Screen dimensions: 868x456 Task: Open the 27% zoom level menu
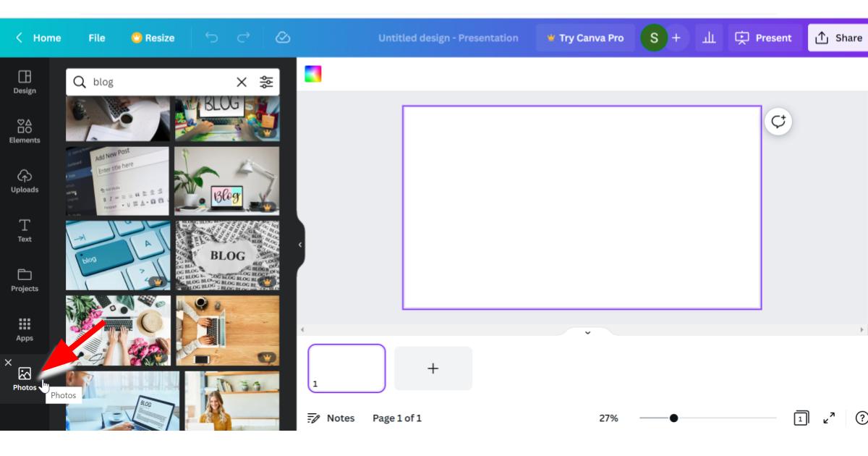(608, 418)
